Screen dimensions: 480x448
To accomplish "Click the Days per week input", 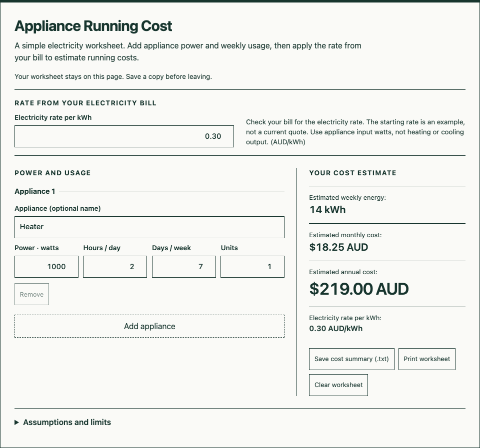I will tap(184, 267).
